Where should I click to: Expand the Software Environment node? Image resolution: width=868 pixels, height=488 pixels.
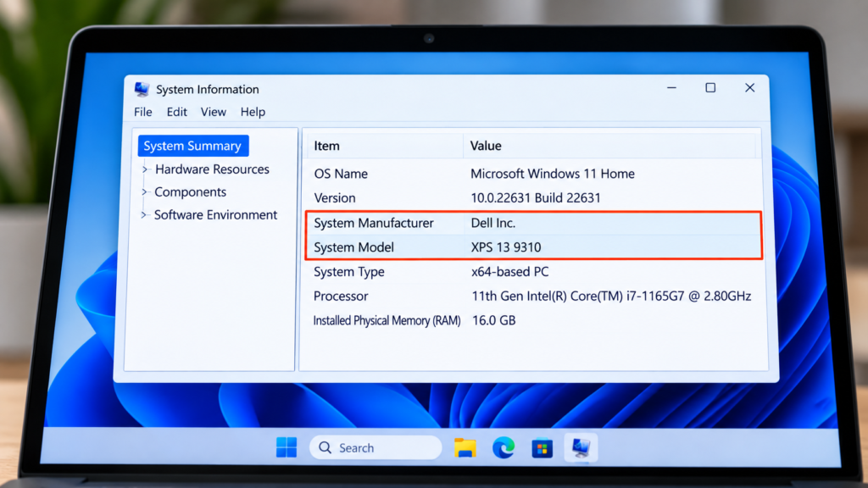[x=144, y=214]
